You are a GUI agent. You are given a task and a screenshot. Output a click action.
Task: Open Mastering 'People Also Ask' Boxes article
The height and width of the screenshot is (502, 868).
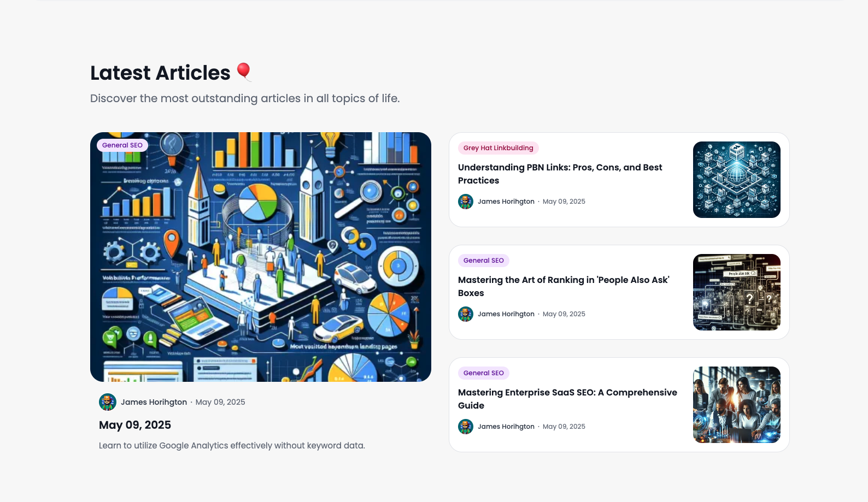564,286
